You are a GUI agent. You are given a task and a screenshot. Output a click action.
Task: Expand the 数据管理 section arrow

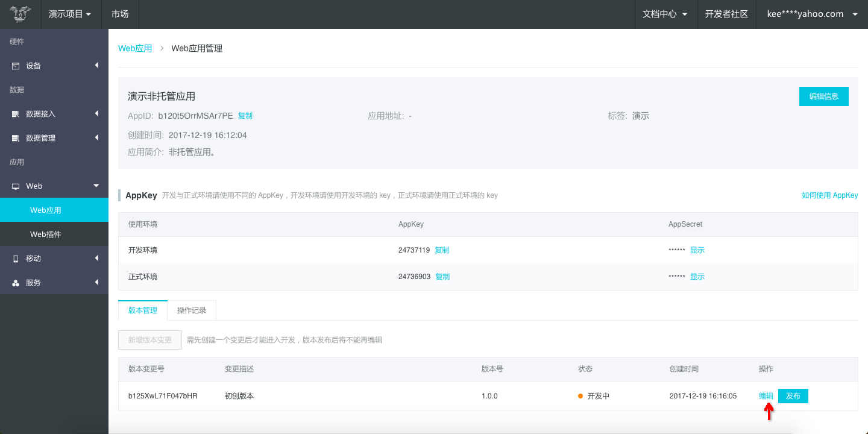click(96, 137)
